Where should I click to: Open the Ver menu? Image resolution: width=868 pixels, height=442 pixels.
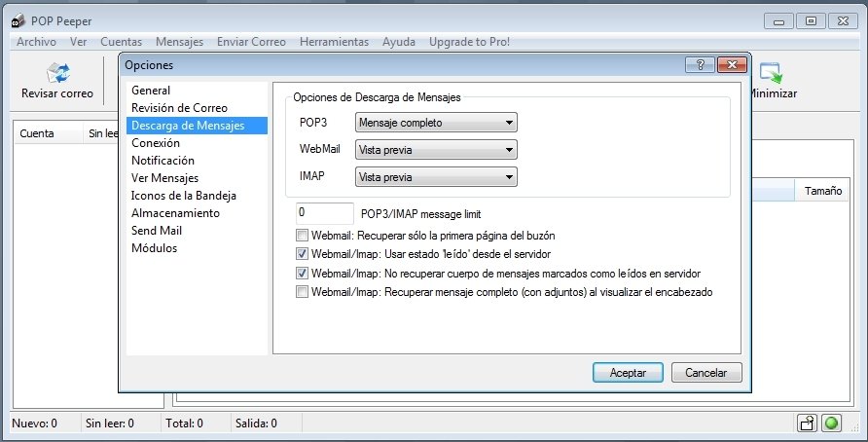[x=78, y=42]
